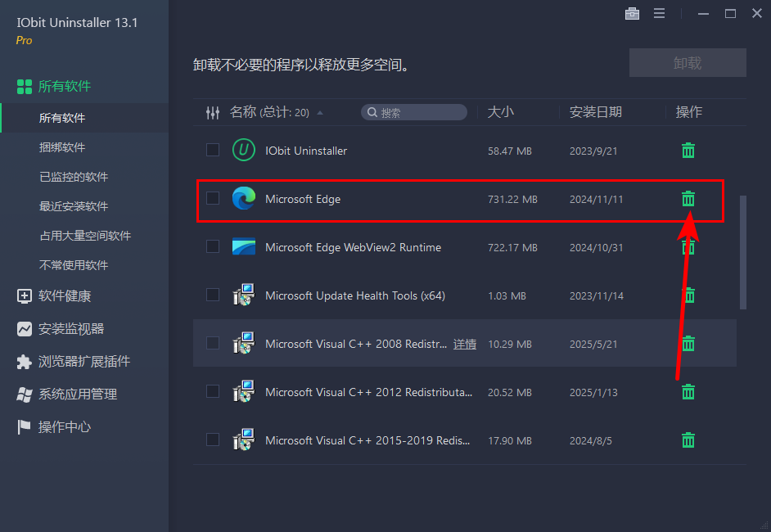Click the 卸载 uninstall button

688,62
